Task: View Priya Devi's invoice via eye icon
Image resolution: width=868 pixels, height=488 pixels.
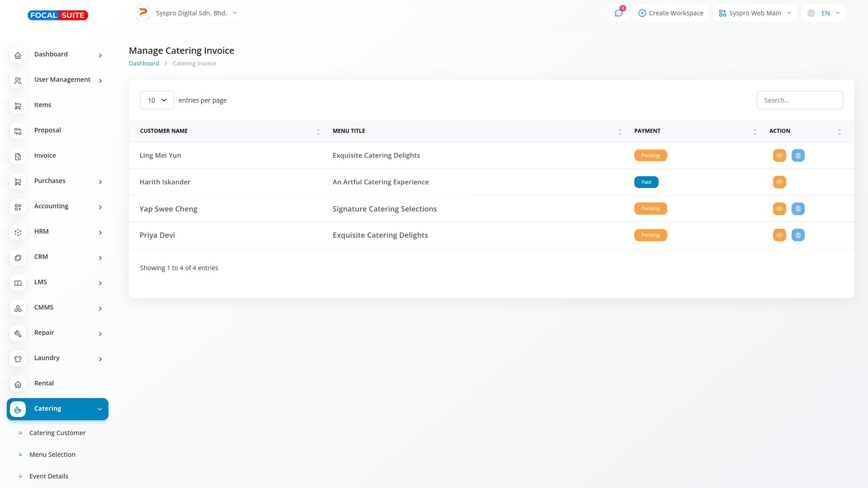Action: 779,235
